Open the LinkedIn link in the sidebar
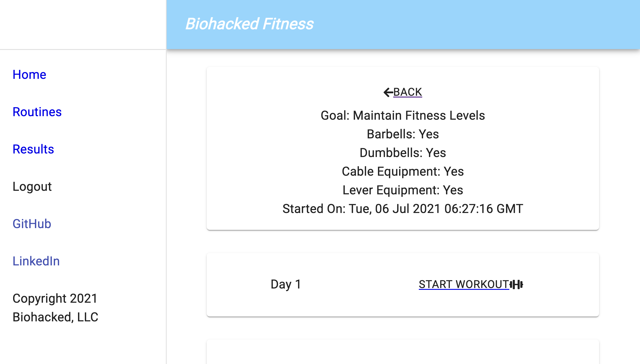 pyautogui.click(x=36, y=261)
